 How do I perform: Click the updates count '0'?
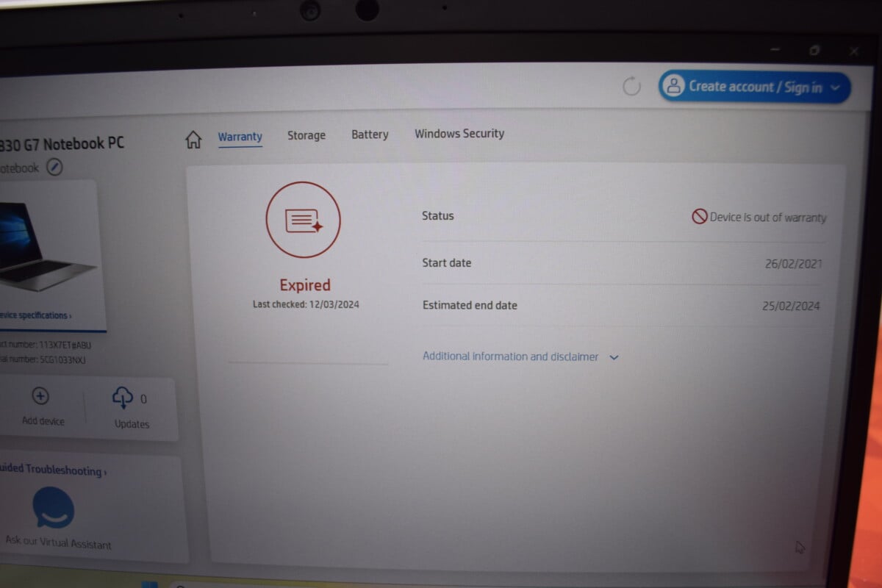[x=143, y=399]
